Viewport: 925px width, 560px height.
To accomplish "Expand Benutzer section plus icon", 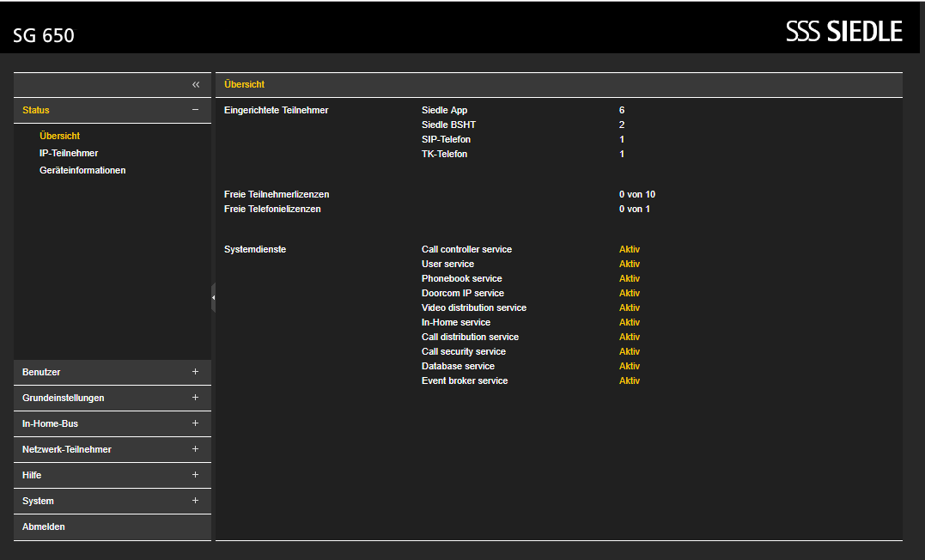I will click(x=195, y=372).
